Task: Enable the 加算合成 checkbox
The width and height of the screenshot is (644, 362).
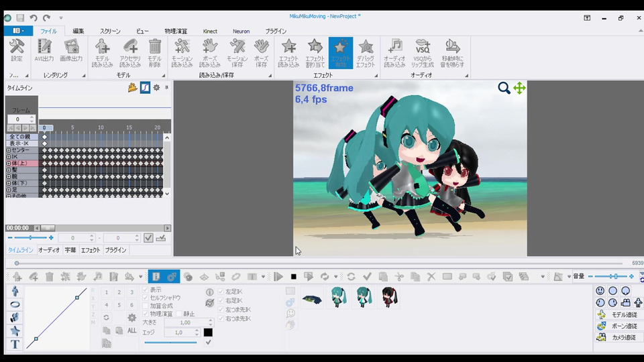Action: coord(146,306)
